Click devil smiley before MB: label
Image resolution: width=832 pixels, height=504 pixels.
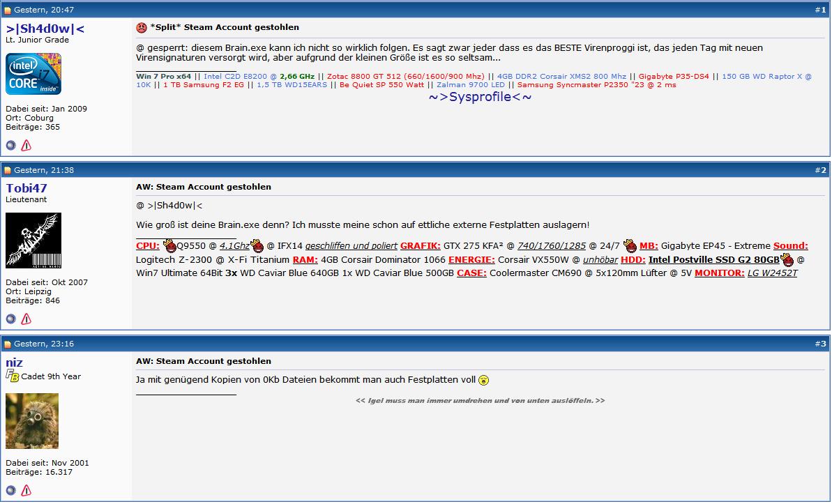coord(630,245)
